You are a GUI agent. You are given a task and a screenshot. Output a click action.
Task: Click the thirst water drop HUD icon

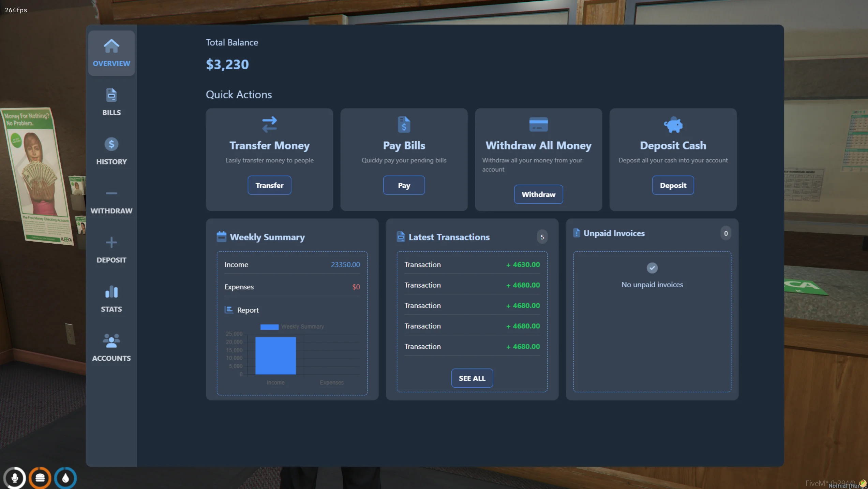(x=65, y=478)
